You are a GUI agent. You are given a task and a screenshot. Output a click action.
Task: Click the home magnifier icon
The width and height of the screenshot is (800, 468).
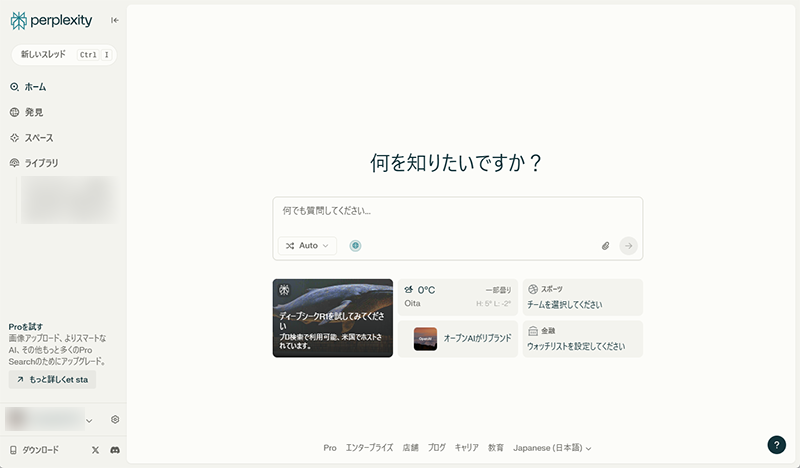tap(14, 87)
